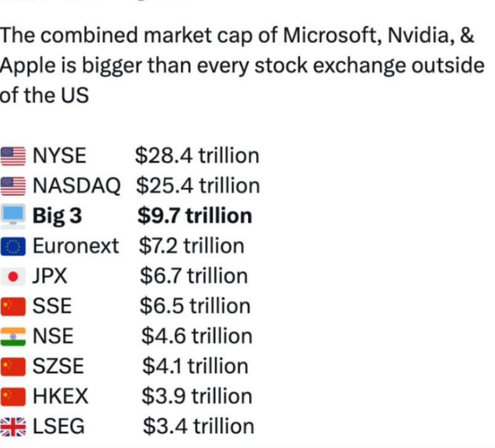Click the US flag beside NYSE
The height and width of the screenshot is (448, 495).
coord(14,155)
